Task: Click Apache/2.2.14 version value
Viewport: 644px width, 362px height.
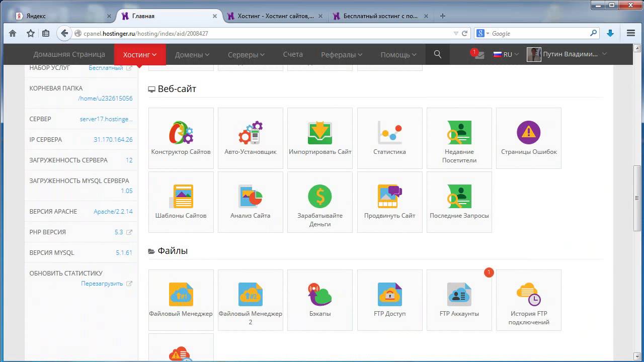Action: coord(113,212)
